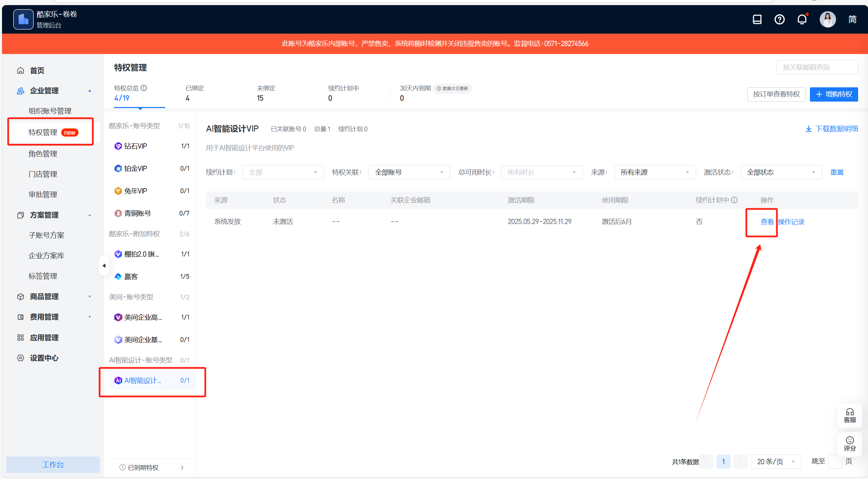Screen dimensions: 868x479
Task: Switch language with the 简 button
Action: point(852,19)
